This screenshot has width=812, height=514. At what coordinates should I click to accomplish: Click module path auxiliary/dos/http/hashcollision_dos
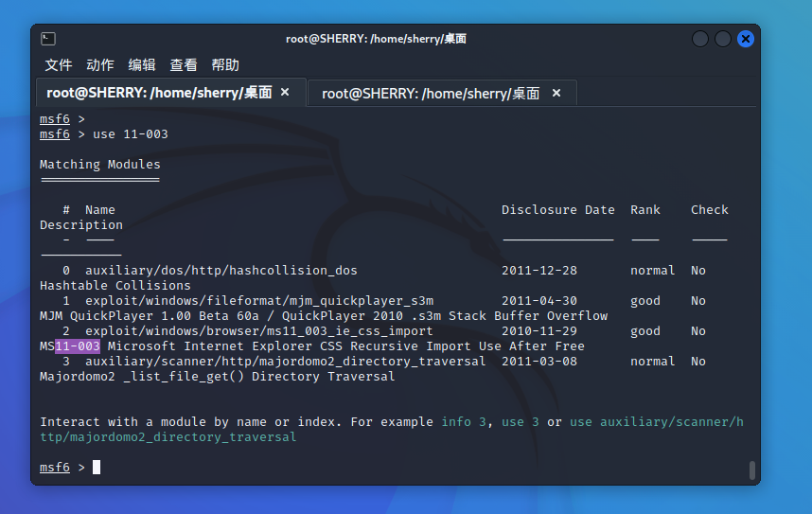(221, 271)
